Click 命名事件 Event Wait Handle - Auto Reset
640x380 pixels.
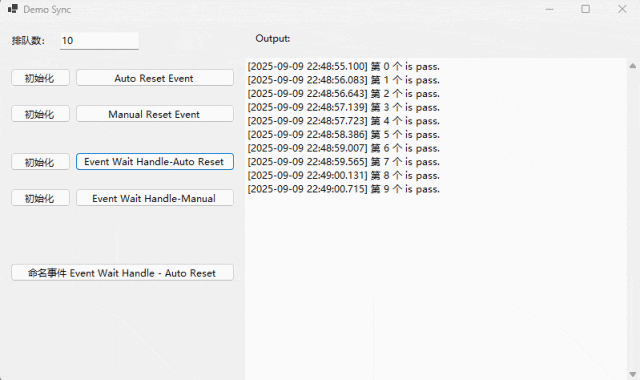(122, 273)
